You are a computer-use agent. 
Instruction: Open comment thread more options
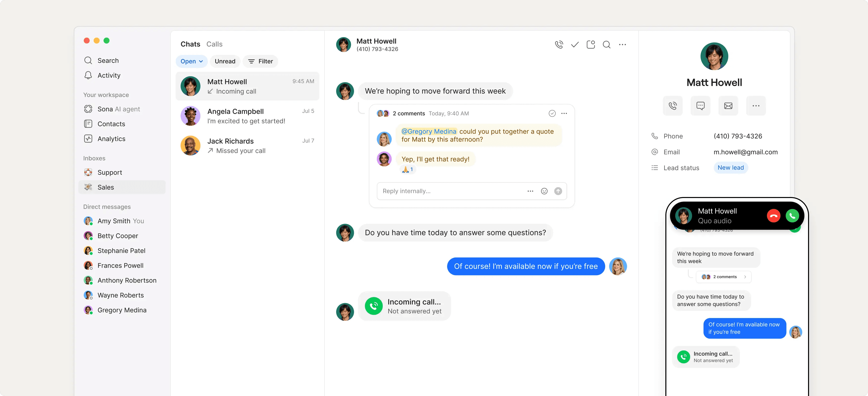click(564, 114)
